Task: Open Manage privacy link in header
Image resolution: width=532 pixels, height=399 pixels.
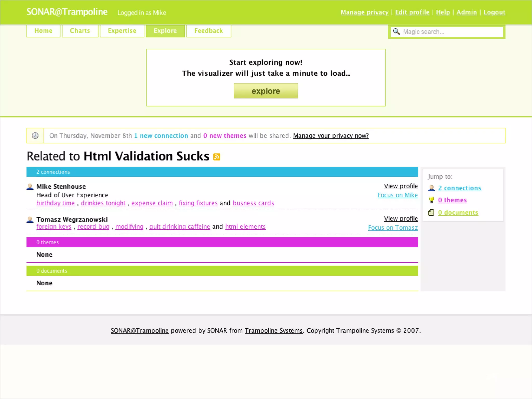Action: pyautogui.click(x=364, y=12)
